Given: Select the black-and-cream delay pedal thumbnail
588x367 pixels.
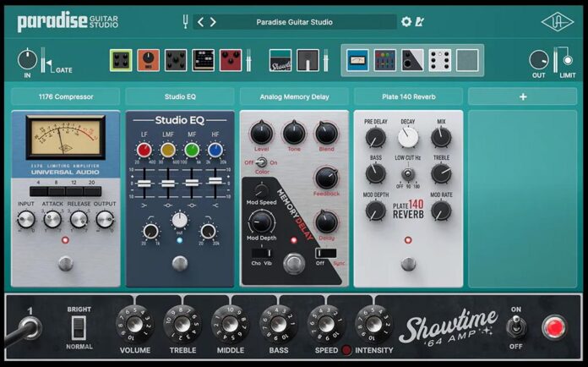Looking at the screenshot, I should 204,60.
